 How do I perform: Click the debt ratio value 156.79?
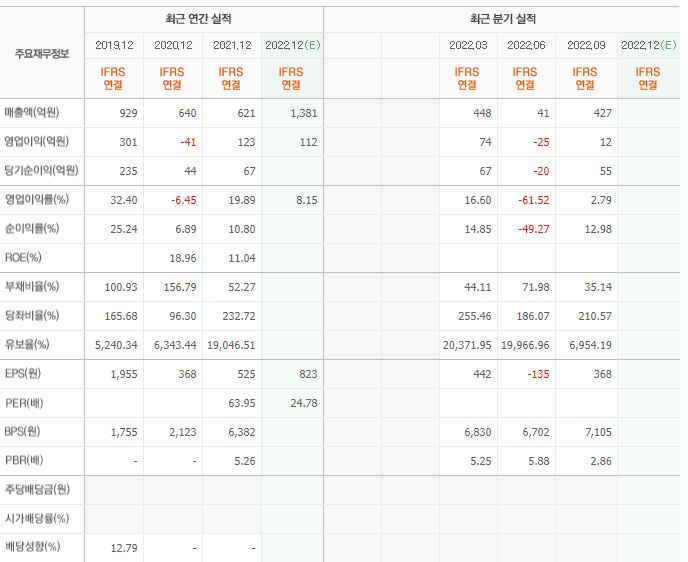point(180,287)
